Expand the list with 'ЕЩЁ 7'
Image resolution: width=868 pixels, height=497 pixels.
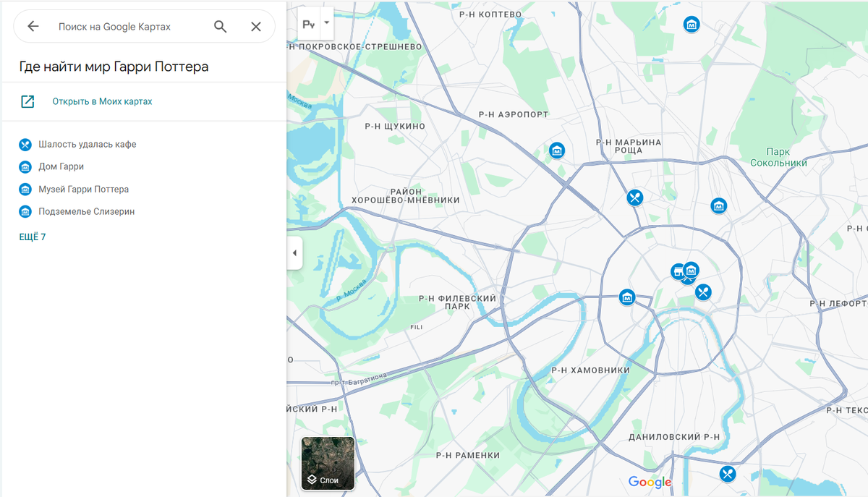tap(33, 237)
